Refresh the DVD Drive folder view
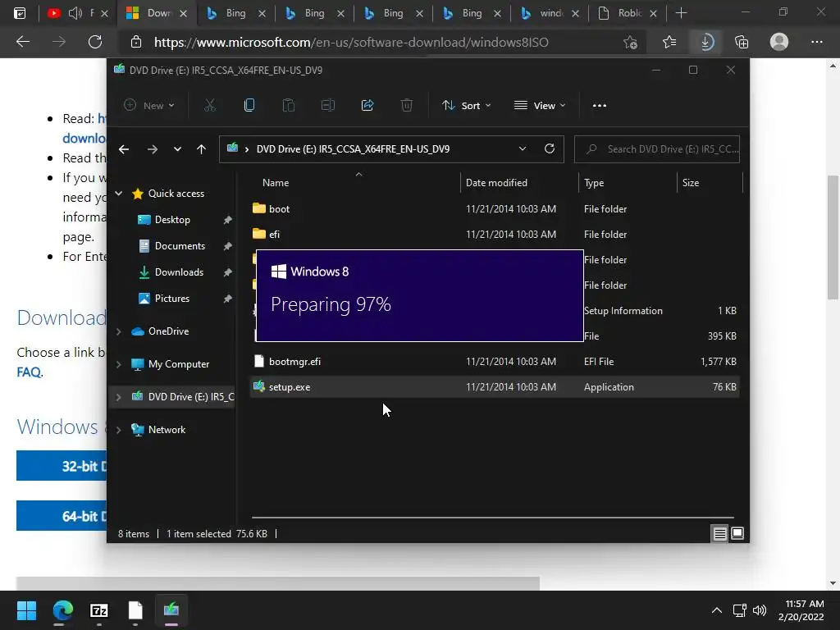The width and height of the screenshot is (840, 630). 549,149
